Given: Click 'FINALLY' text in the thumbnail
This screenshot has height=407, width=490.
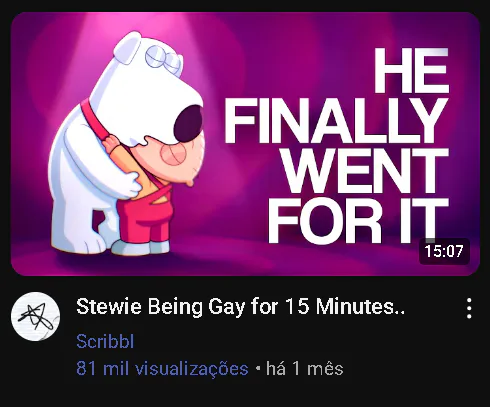Looking at the screenshot, I should pos(336,122).
